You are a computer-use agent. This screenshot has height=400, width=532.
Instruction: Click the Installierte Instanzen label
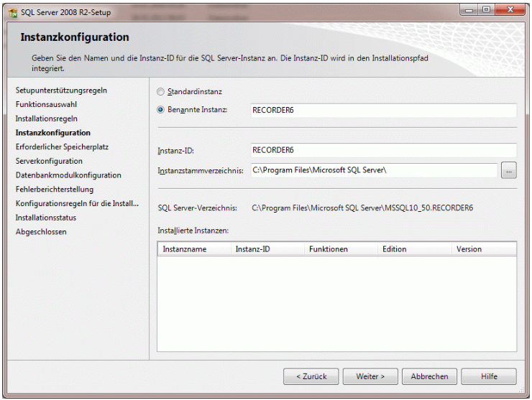click(193, 231)
